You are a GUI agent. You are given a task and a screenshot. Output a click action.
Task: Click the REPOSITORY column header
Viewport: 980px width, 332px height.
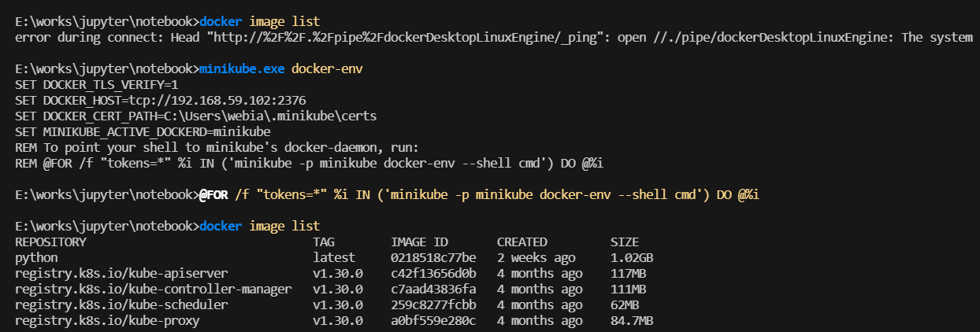50,242
